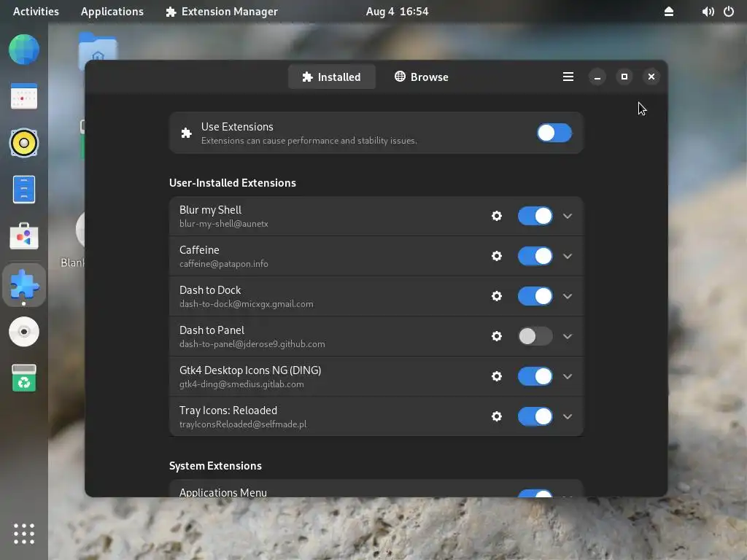Image resolution: width=747 pixels, height=560 pixels.
Task: Select the Blur my Shell title text
Action: [x=210, y=210]
